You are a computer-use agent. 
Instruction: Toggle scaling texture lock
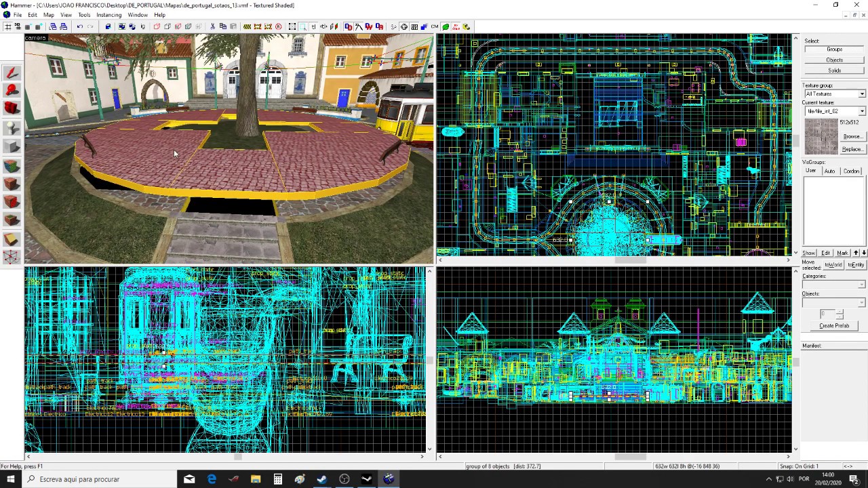(x=323, y=27)
